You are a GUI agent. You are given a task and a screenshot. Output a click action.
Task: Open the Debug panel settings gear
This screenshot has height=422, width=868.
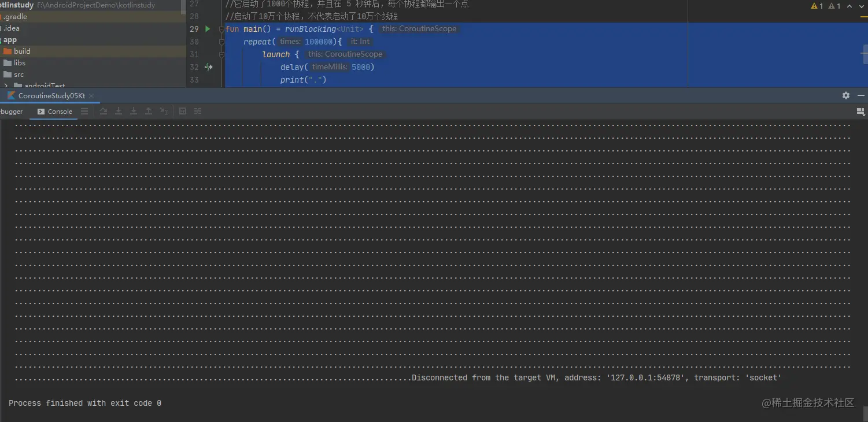click(x=846, y=95)
